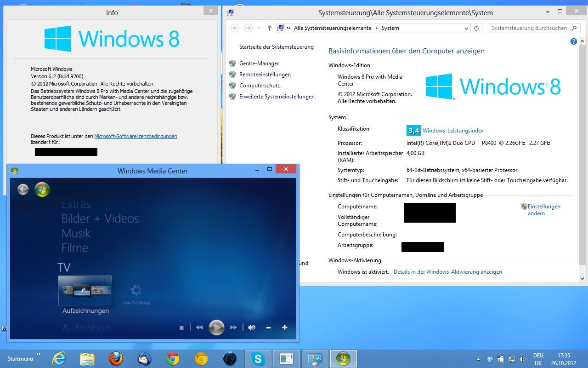Click the fast forward button in Media Center
Viewport: 588px width, 368px height.
coord(234,328)
